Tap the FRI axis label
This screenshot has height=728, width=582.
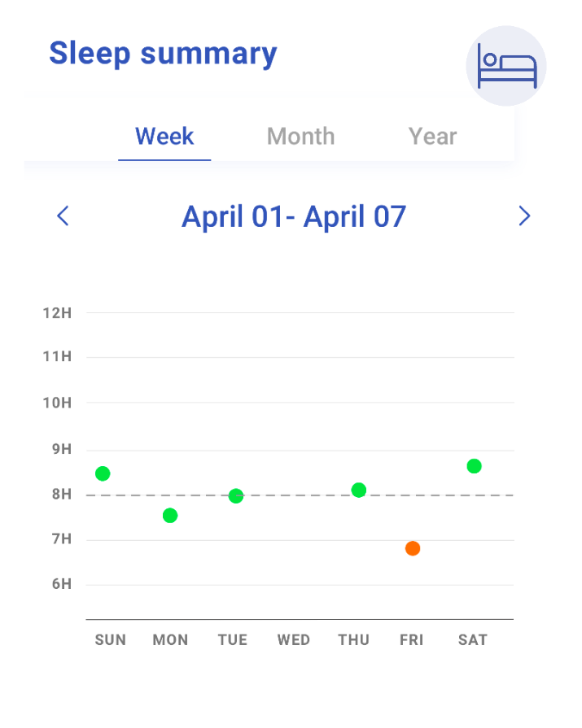[412, 640]
